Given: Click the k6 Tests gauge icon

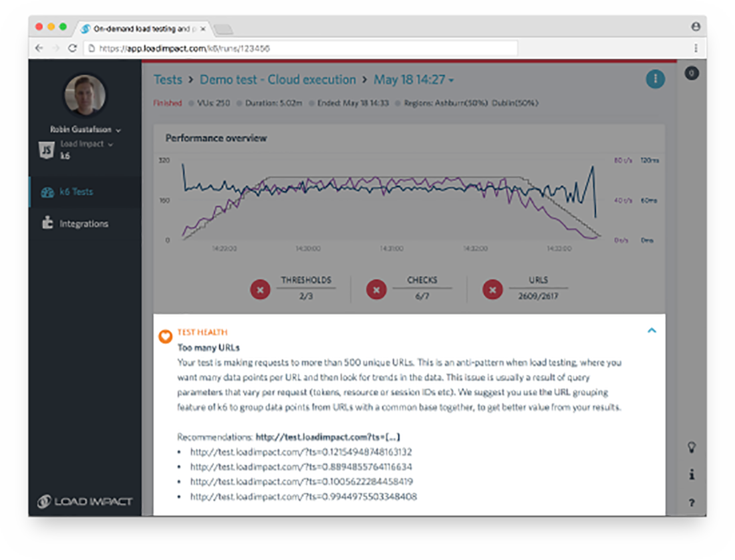Looking at the screenshot, I should tap(47, 192).
